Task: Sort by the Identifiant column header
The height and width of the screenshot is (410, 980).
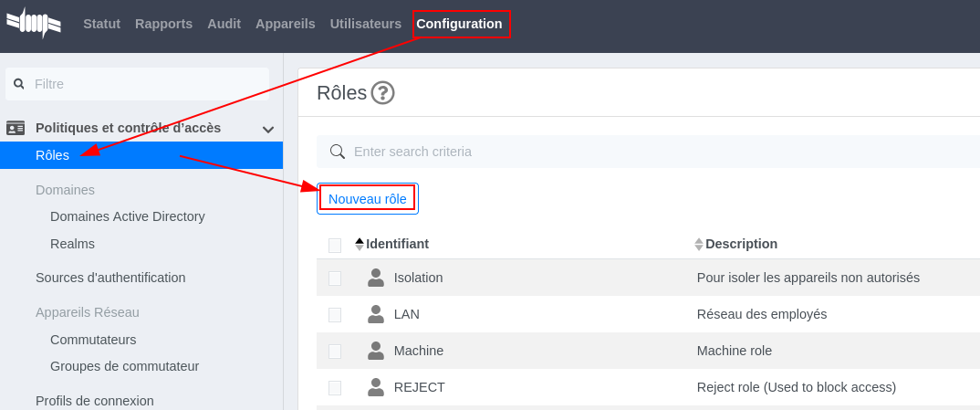Action: click(398, 244)
